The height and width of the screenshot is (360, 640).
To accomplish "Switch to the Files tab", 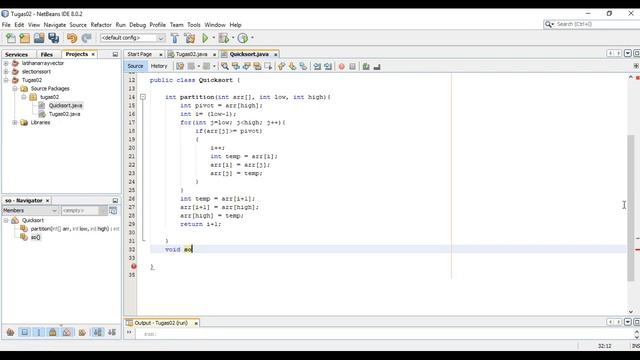I will (47, 54).
